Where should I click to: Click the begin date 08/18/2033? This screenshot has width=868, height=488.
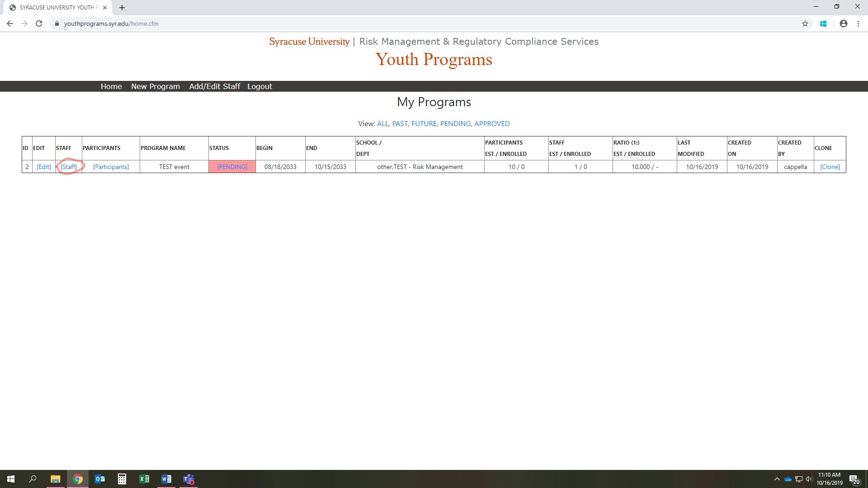[280, 167]
